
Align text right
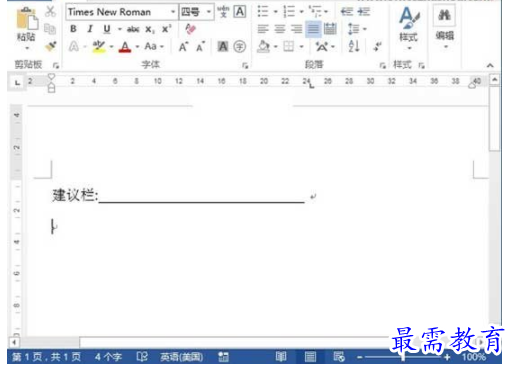tap(296, 29)
